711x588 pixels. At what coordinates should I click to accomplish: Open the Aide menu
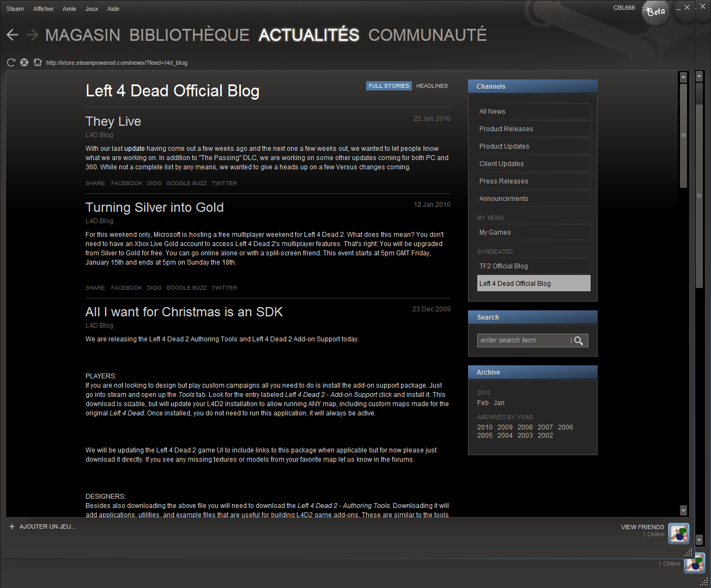(113, 9)
